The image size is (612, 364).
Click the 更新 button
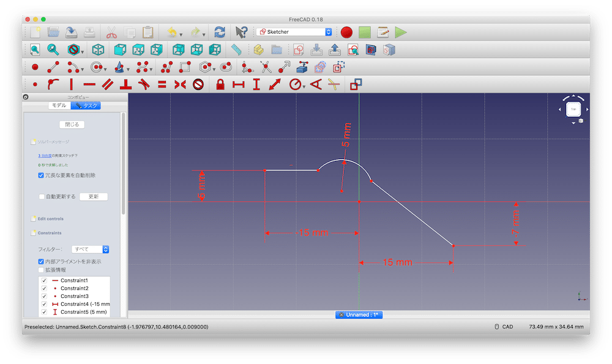(93, 196)
